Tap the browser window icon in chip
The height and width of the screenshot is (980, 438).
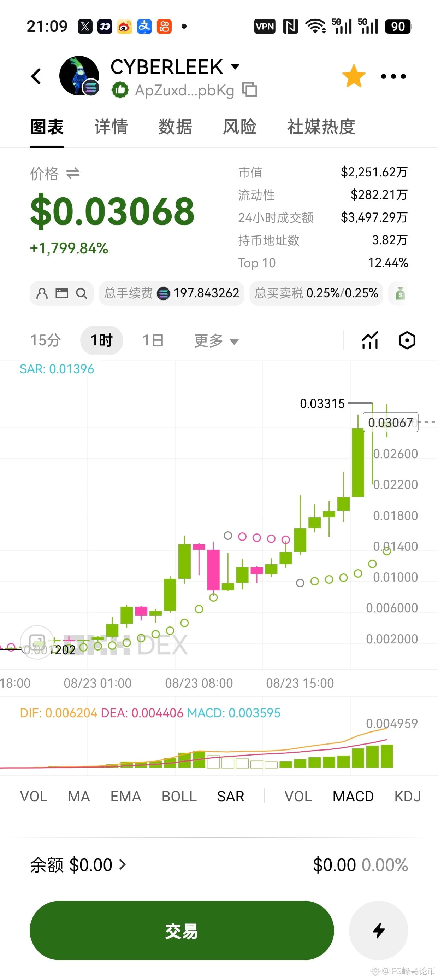pos(61,293)
